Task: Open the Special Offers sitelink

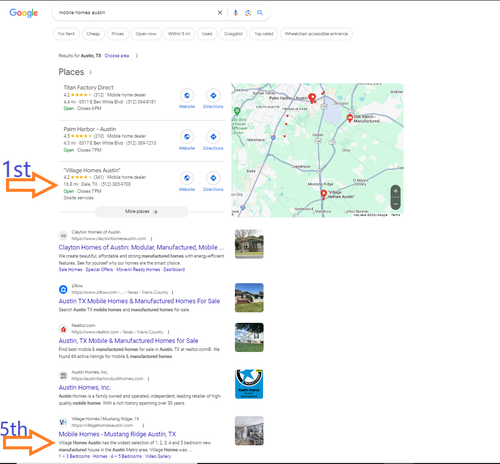Action: [99, 270]
